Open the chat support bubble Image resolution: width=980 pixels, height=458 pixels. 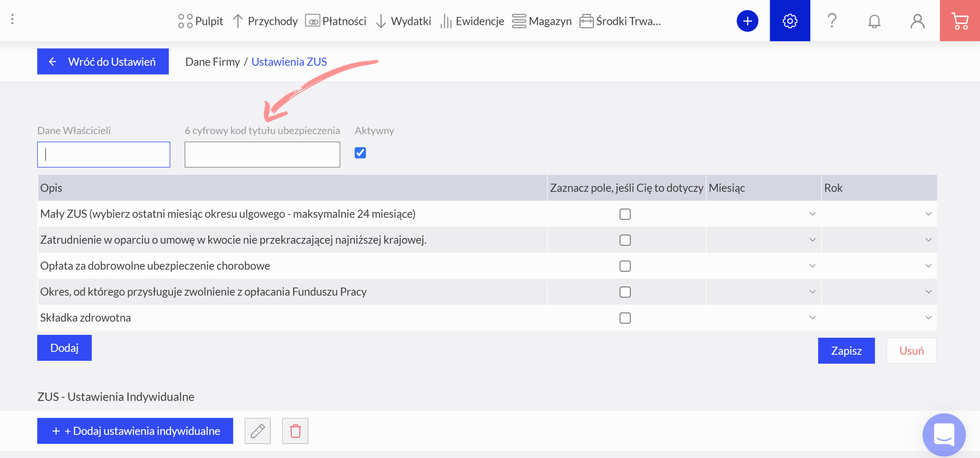(x=944, y=435)
